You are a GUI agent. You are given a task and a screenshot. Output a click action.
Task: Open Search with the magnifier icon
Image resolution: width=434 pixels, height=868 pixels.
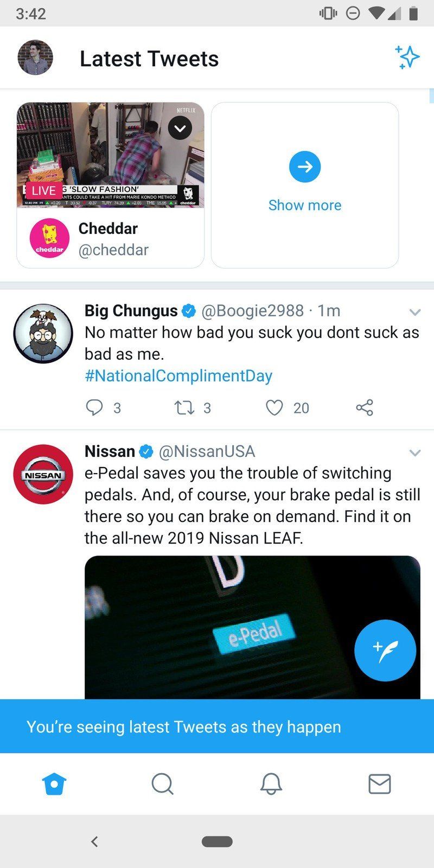pyautogui.click(x=163, y=783)
